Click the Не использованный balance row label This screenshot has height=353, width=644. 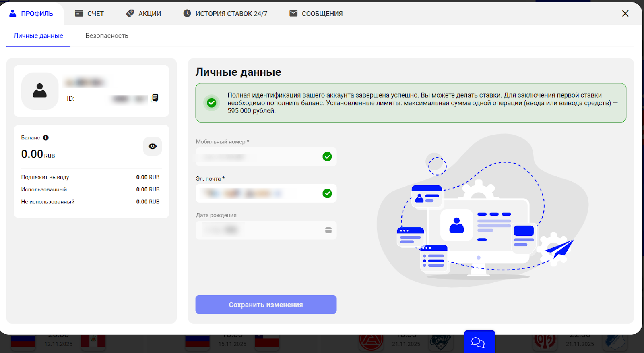pyautogui.click(x=48, y=202)
